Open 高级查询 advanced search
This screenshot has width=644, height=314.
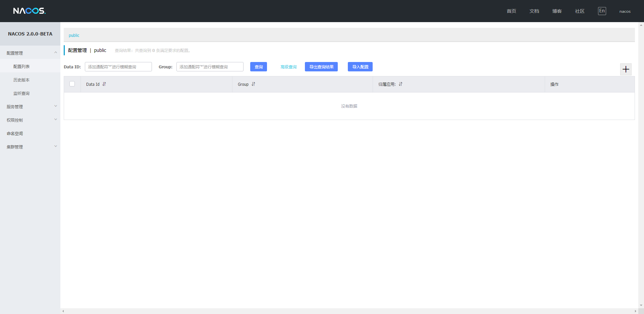(288, 67)
